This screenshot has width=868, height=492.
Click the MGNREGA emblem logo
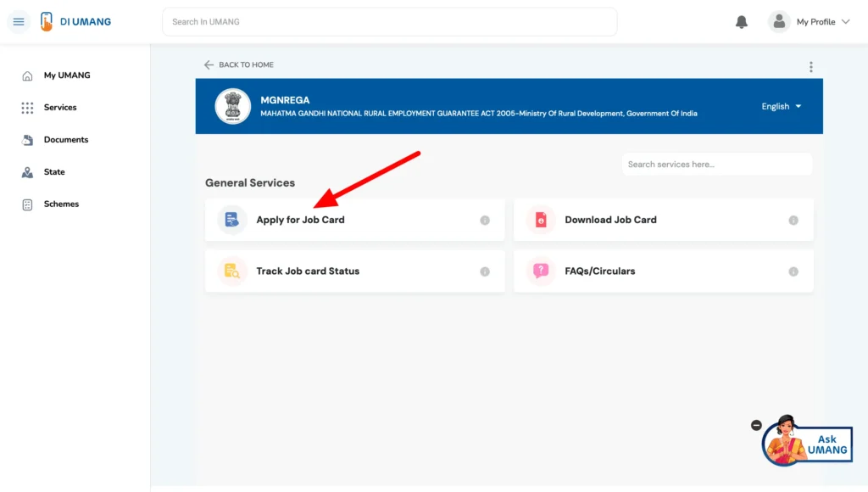pos(232,106)
